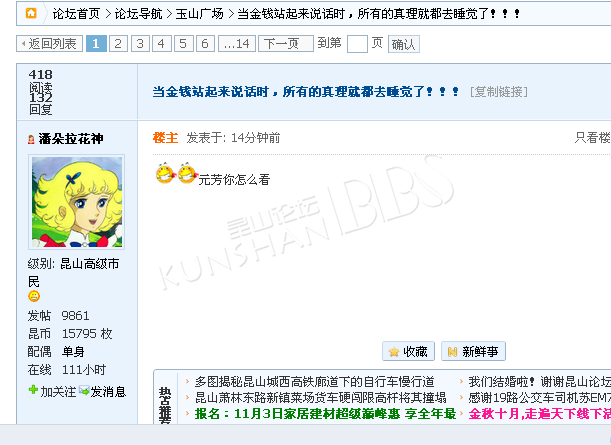Click the first laughing emoji in post
The width and height of the screenshot is (611, 445).
coord(165,173)
